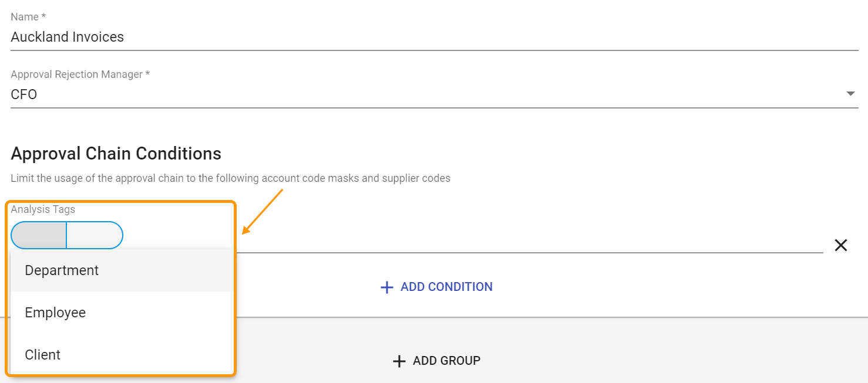
Task: Click the plus icon next to ADD CONDITION
Action: click(386, 287)
